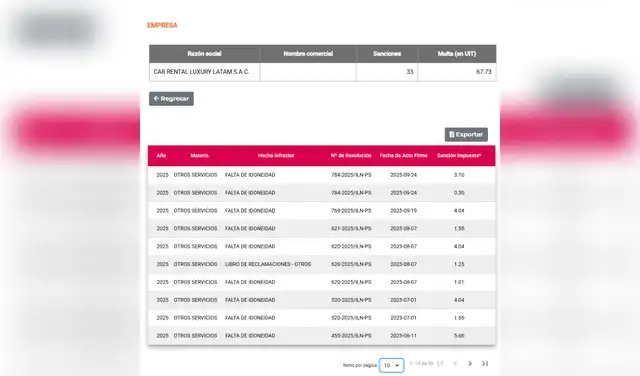The image size is (640, 376).
Task: Click the Multa (en UIT) column header
Action: 457,54
